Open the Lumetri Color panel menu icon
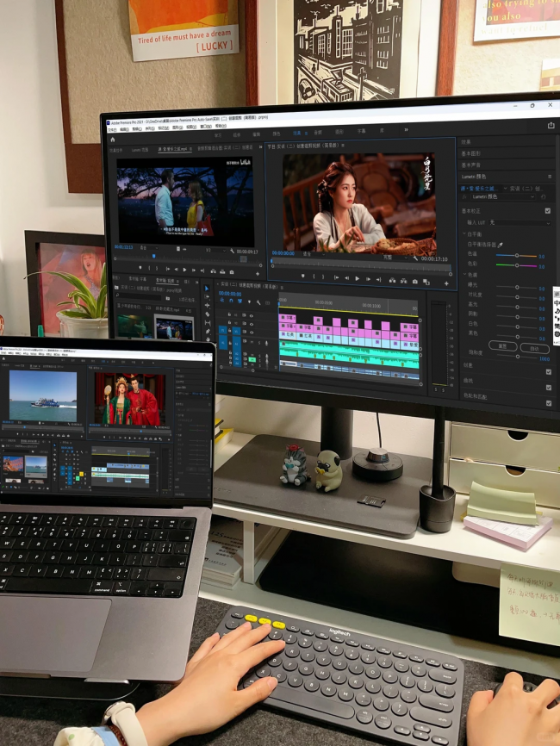 point(549,177)
